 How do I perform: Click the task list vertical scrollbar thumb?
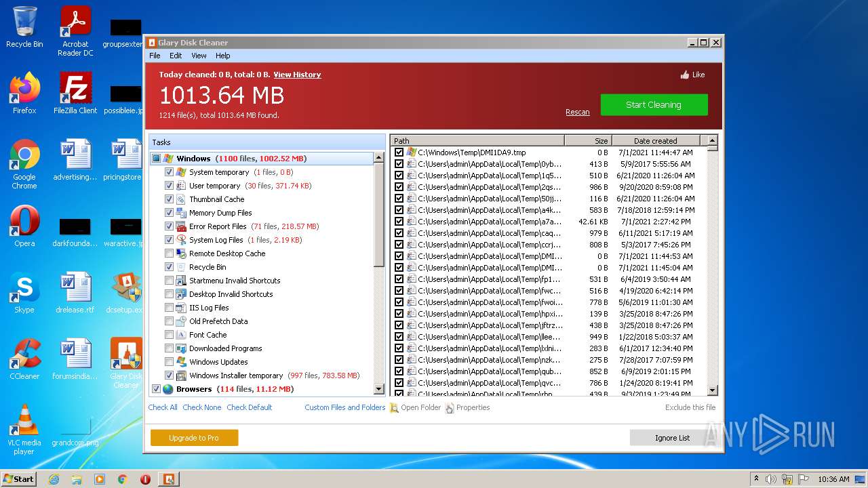click(x=379, y=216)
